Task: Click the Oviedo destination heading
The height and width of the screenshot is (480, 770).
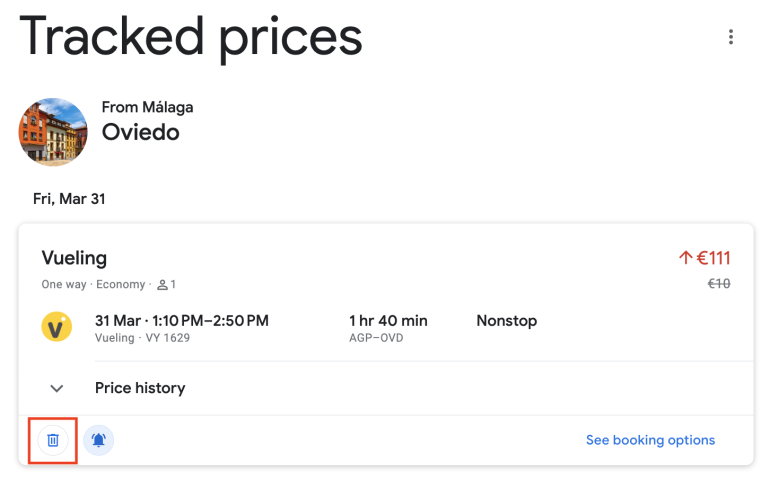Action: click(x=140, y=132)
